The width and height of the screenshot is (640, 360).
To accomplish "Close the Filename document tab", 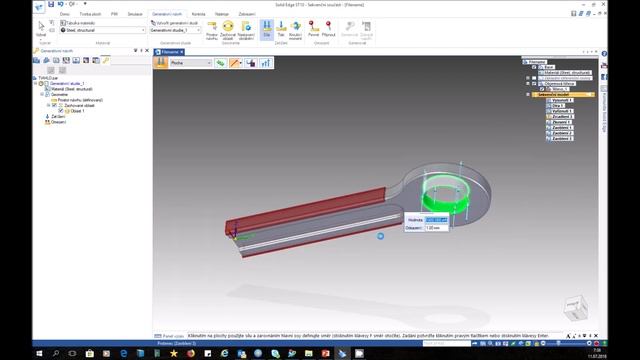I will pos(182,52).
